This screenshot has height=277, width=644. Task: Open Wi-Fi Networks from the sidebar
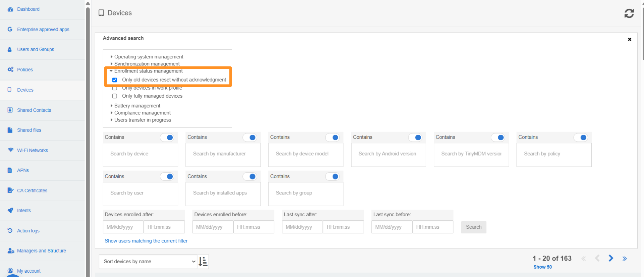click(x=32, y=150)
